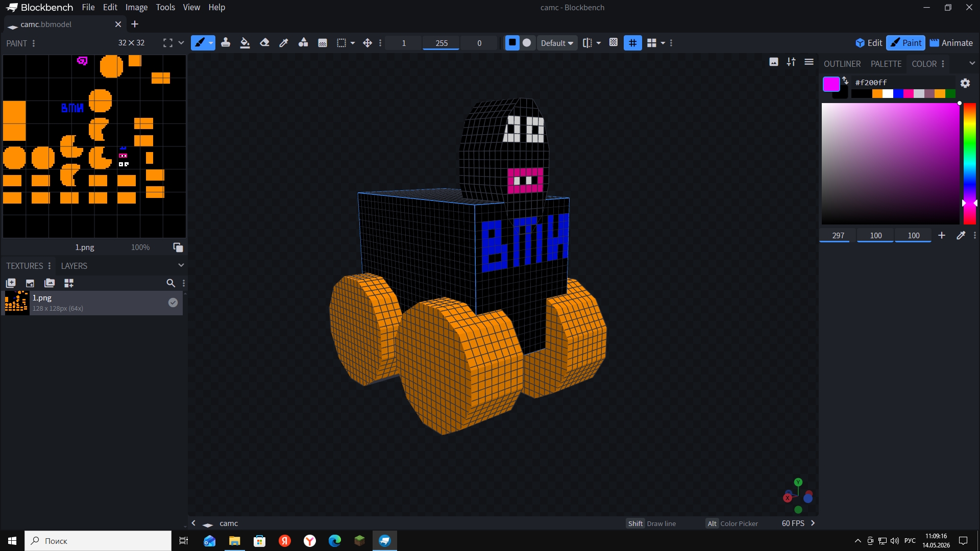Screen dimensions: 980x551
Task: Adjust the vertical hue slider
Action: click(970, 164)
